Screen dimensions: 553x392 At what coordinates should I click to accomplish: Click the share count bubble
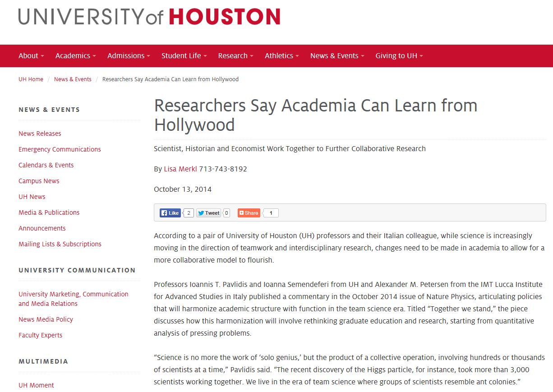click(x=271, y=213)
